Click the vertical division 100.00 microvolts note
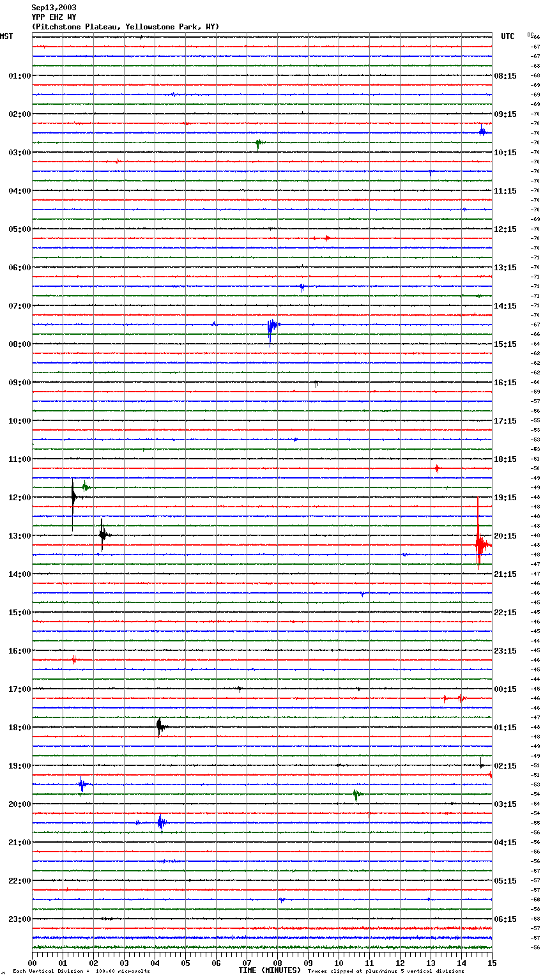The height and width of the screenshot is (980, 543). [x=81, y=972]
